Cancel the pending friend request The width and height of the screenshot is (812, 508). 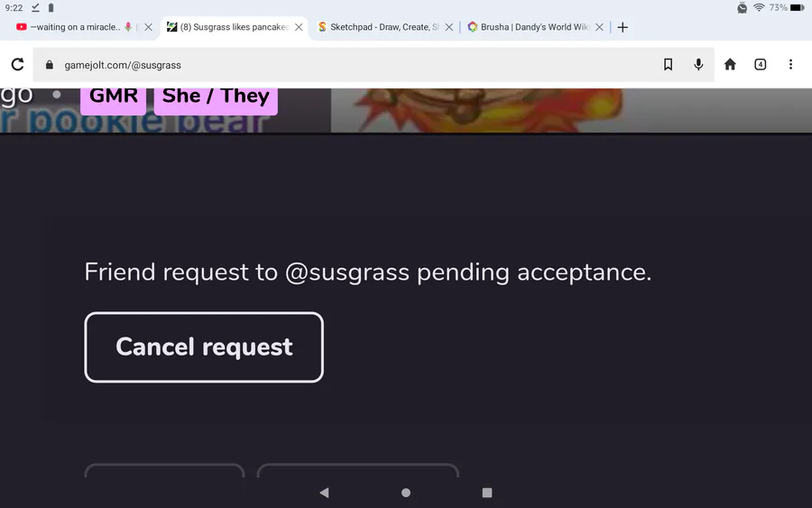(x=204, y=347)
